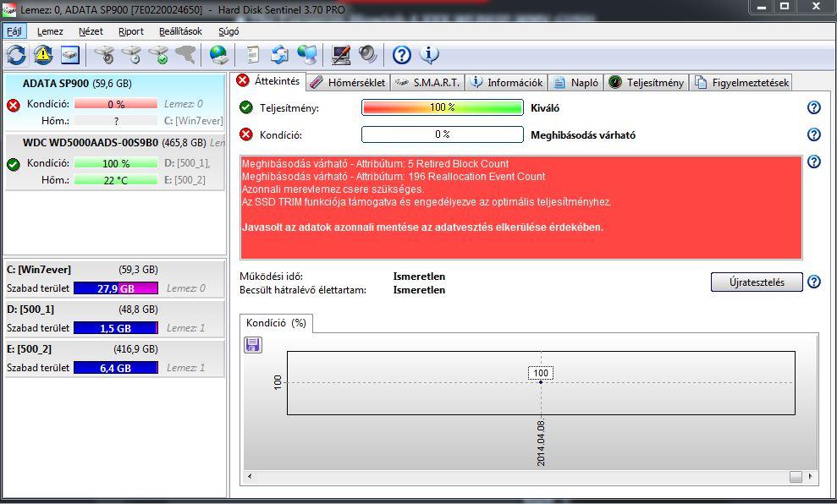Click the document report toolbar icon
This screenshot has height=504, width=837.
coord(253,54)
